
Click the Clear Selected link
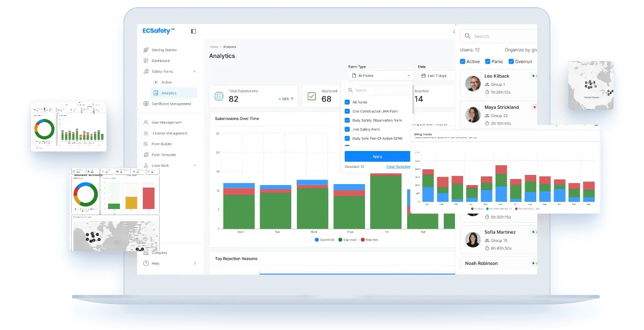[398, 166]
